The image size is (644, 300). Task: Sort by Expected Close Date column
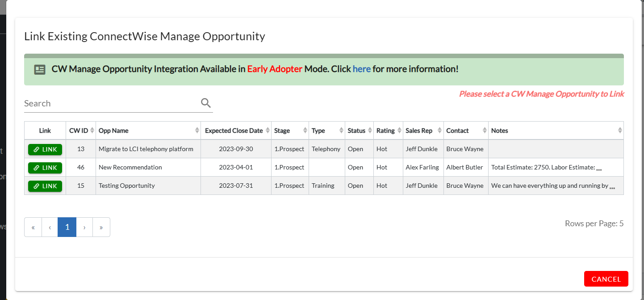pyautogui.click(x=236, y=131)
